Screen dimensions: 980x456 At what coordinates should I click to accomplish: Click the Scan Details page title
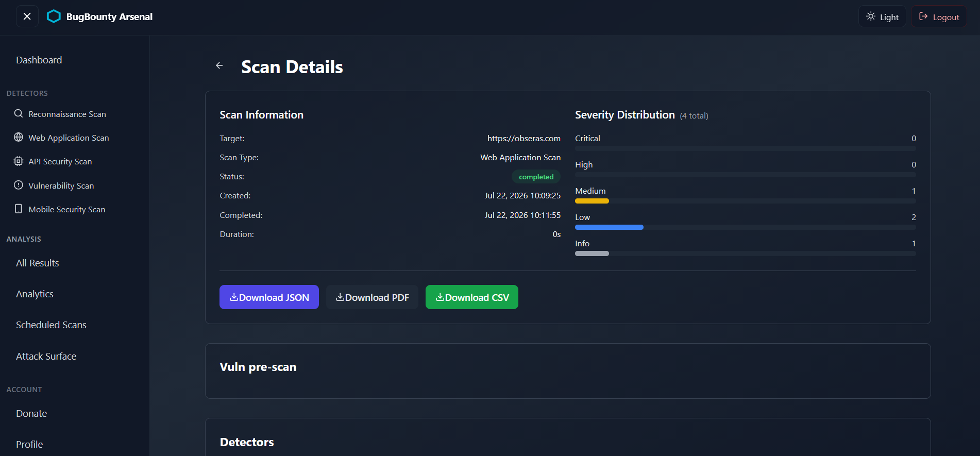(x=292, y=67)
